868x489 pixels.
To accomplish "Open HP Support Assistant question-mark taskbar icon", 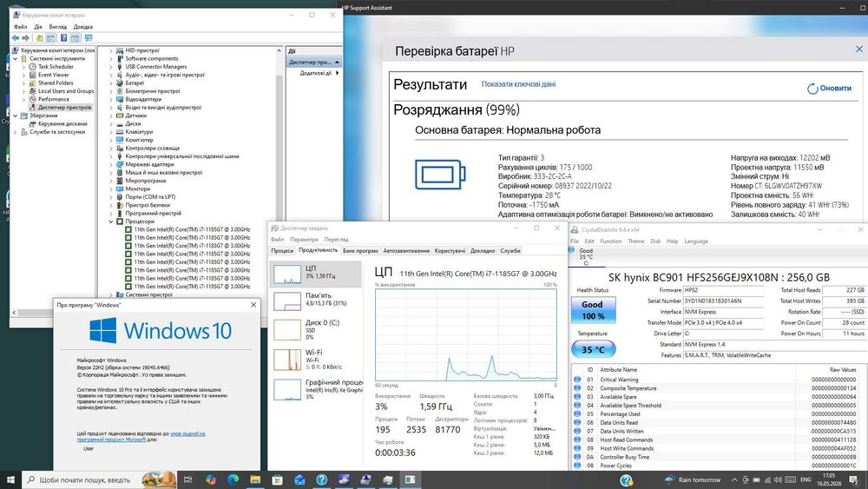I will (322, 479).
